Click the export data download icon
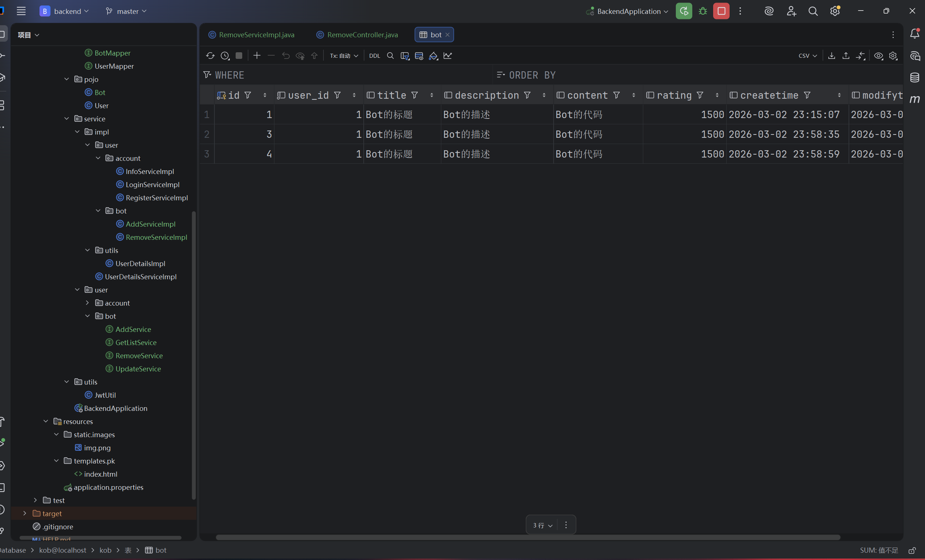 [x=832, y=56]
